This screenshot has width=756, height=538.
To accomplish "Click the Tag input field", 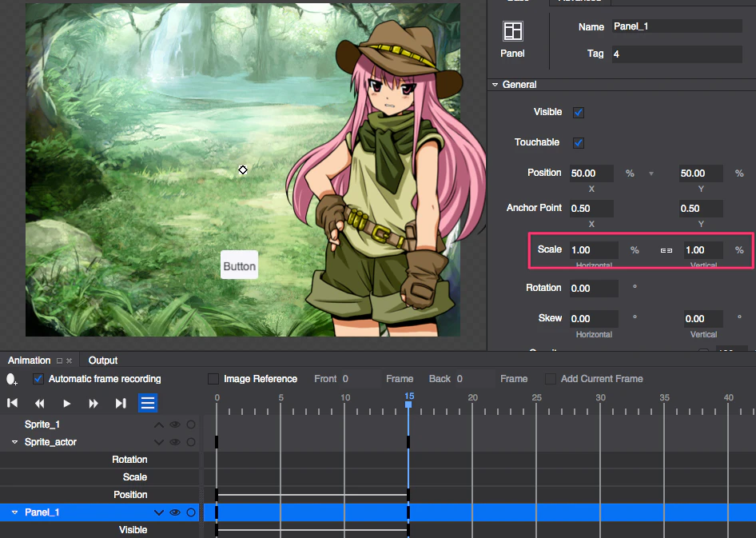I will (x=677, y=54).
